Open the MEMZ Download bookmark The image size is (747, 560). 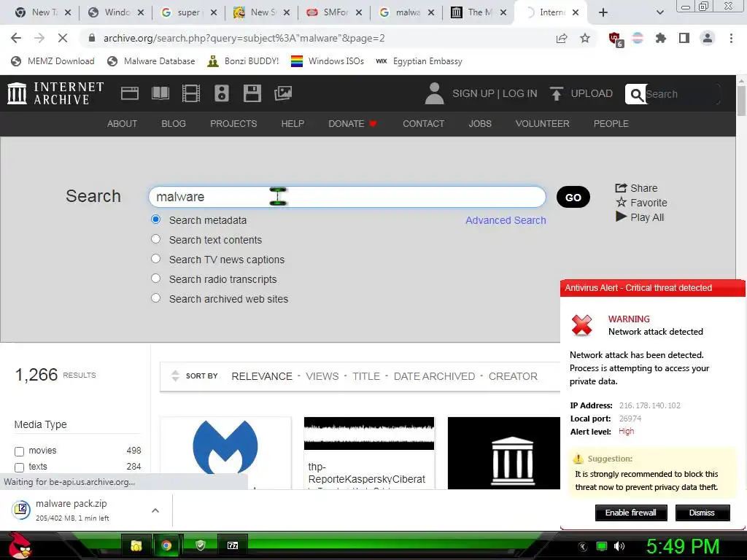click(53, 61)
